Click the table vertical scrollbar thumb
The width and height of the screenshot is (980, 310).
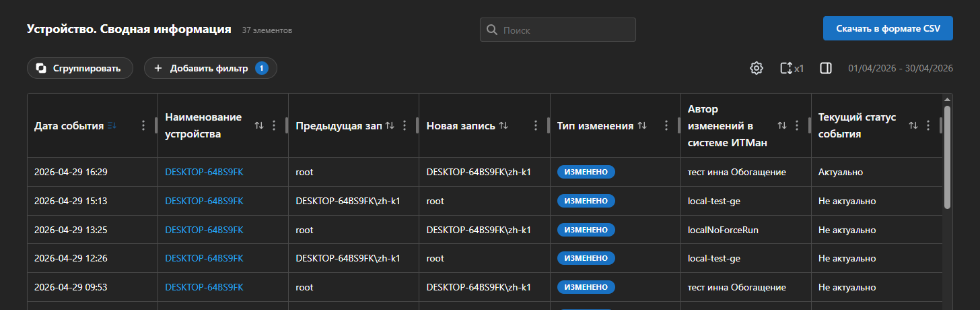pos(948,156)
